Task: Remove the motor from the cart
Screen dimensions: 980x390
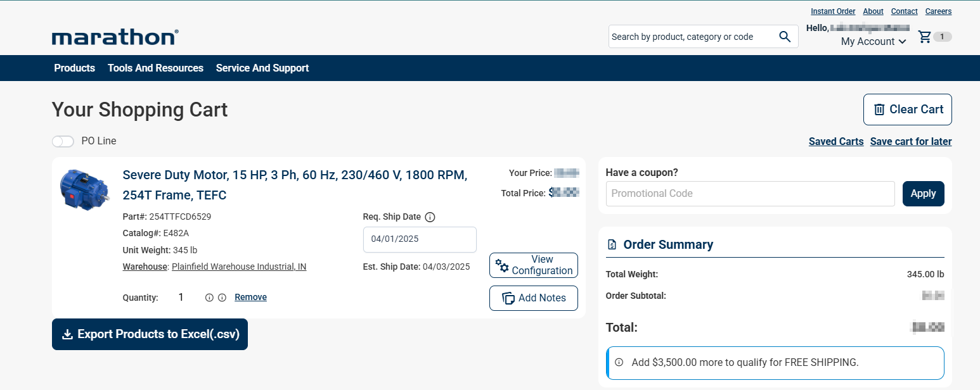Action: [250, 298]
